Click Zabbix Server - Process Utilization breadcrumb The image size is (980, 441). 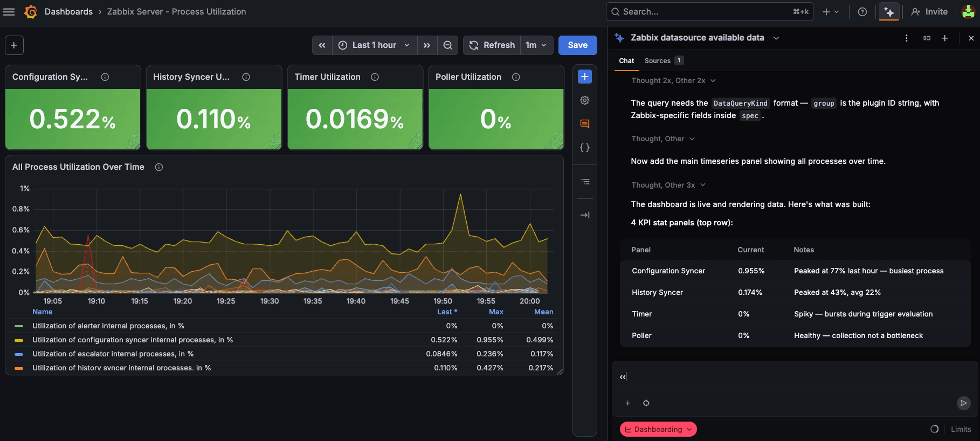coord(176,12)
